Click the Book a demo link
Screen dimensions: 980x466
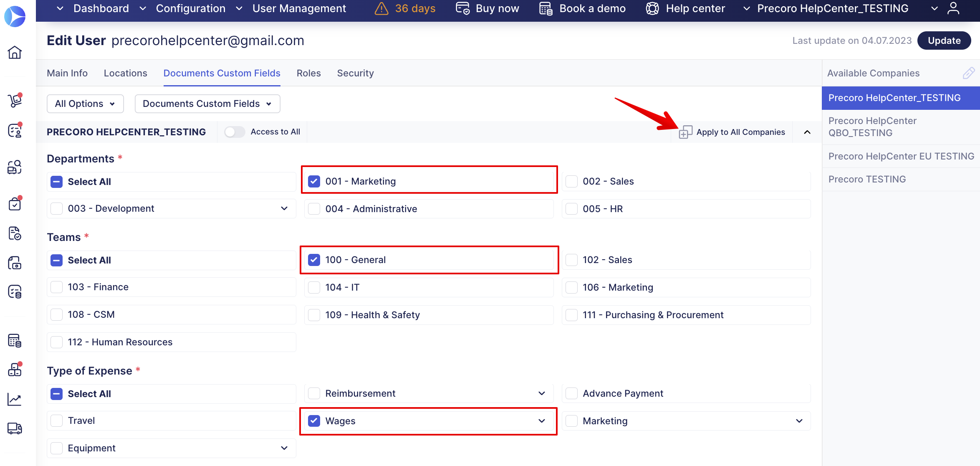[593, 8]
